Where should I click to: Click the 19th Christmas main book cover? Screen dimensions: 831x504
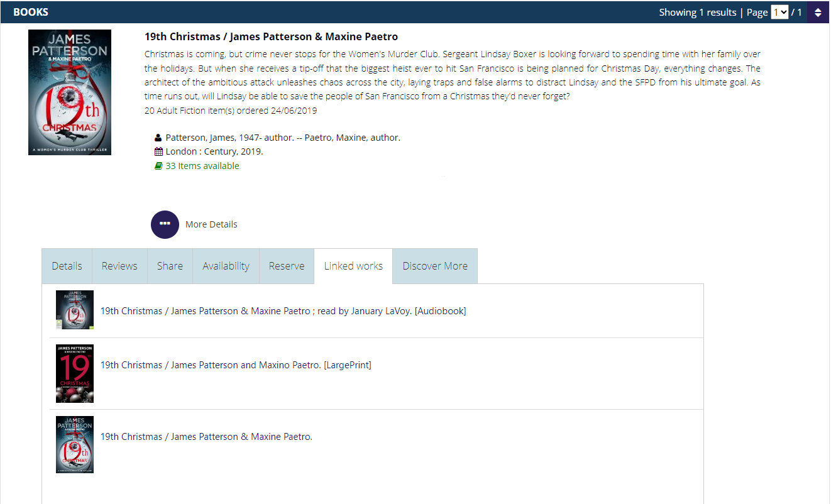[70, 92]
